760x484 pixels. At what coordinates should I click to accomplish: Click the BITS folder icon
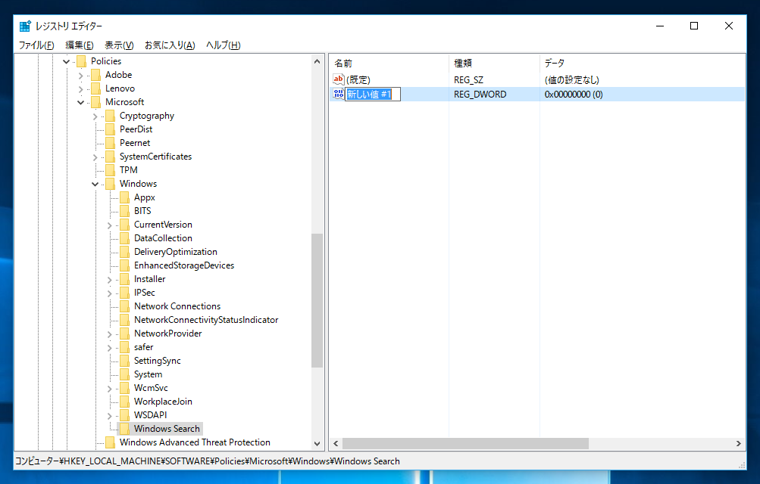125,211
